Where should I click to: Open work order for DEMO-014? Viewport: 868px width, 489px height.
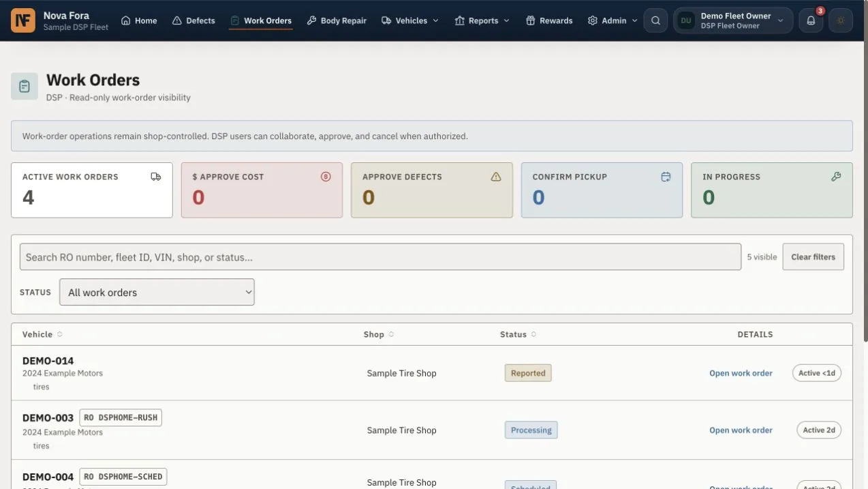[741, 373]
